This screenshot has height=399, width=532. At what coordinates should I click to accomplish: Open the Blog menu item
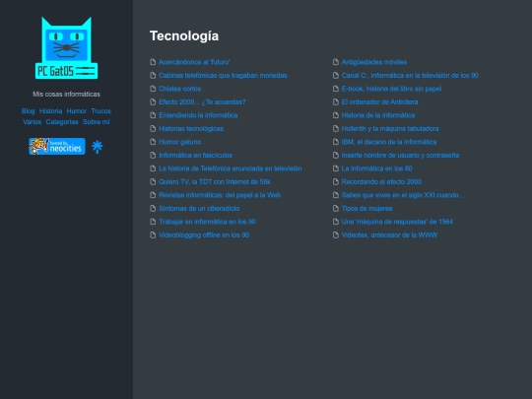click(29, 111)
